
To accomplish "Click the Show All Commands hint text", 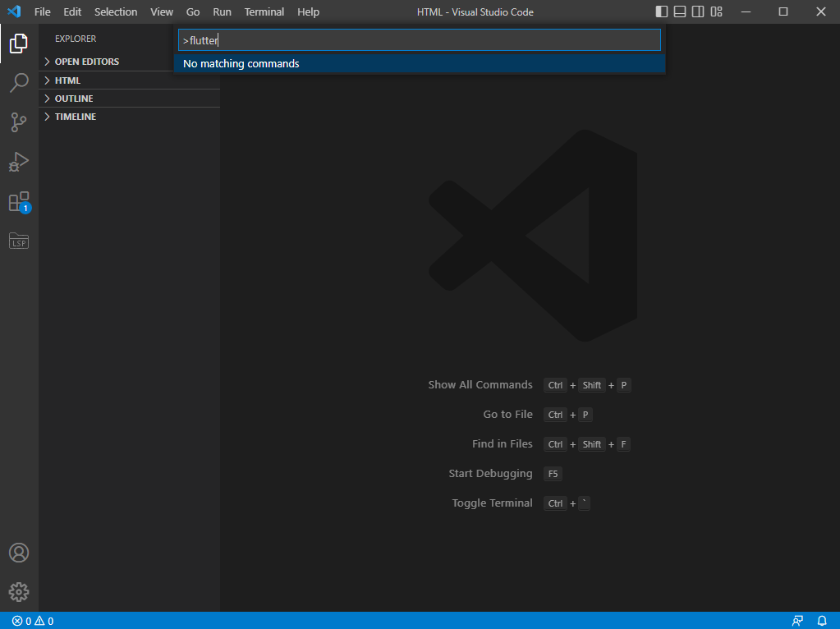I will point(480,384).
